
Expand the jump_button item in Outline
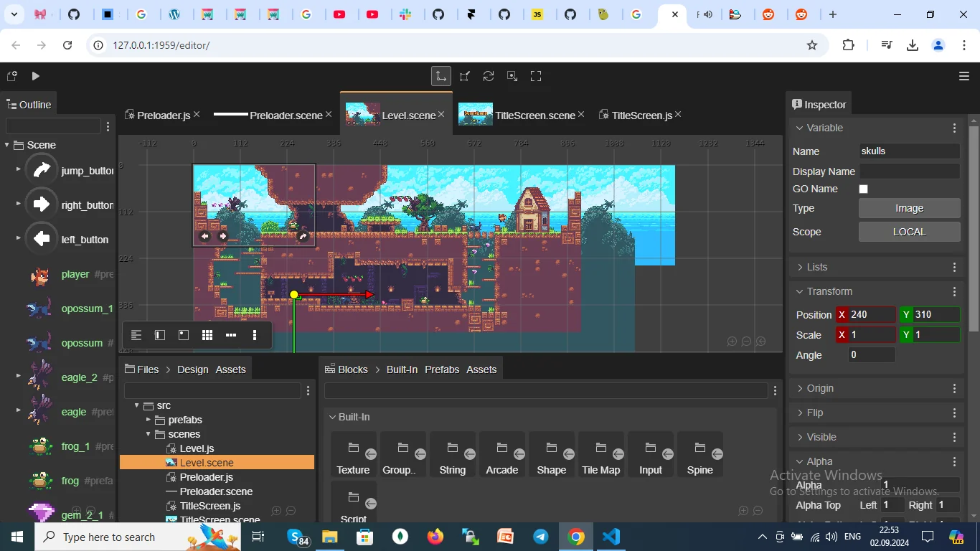point(18,169)
